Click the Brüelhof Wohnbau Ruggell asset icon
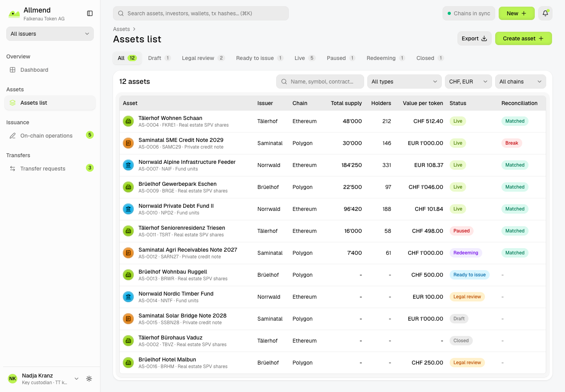The image size is (565, 392). tap(128, 275)
